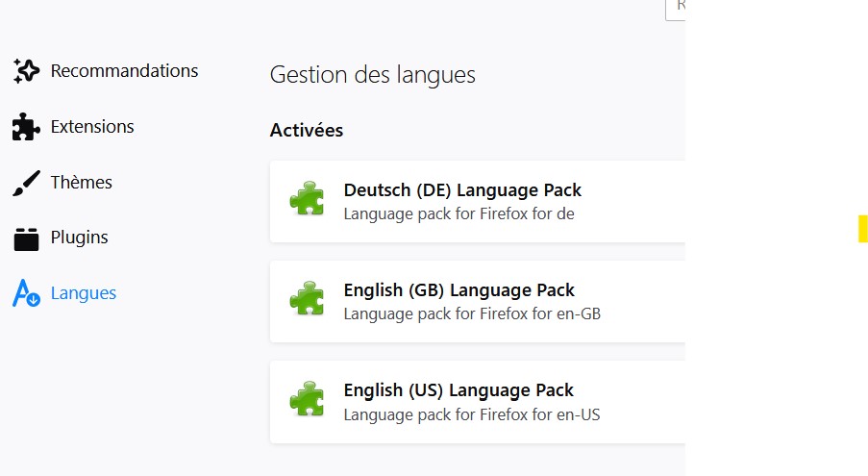This screenshot has height=476, width=868.
Task: Open the Recommandations category
Action: (x=124, y=71)
